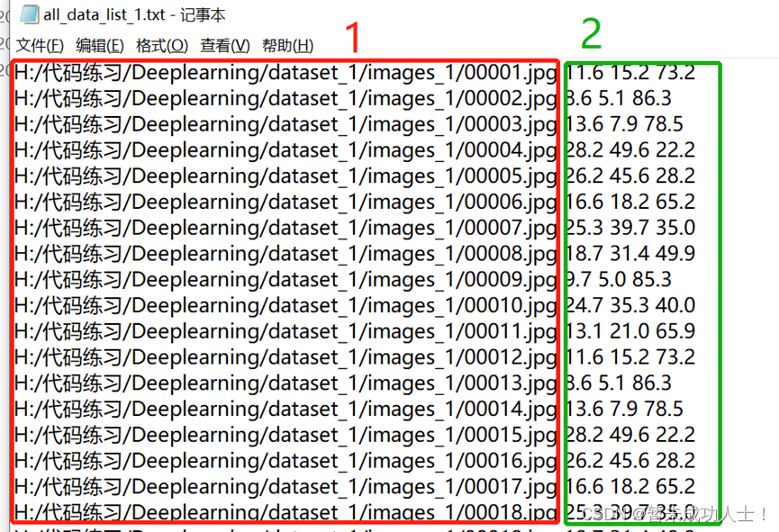The image size is (779, 532).
Task: Click the path ending in 00017.jpg
Action: (285, 487)
